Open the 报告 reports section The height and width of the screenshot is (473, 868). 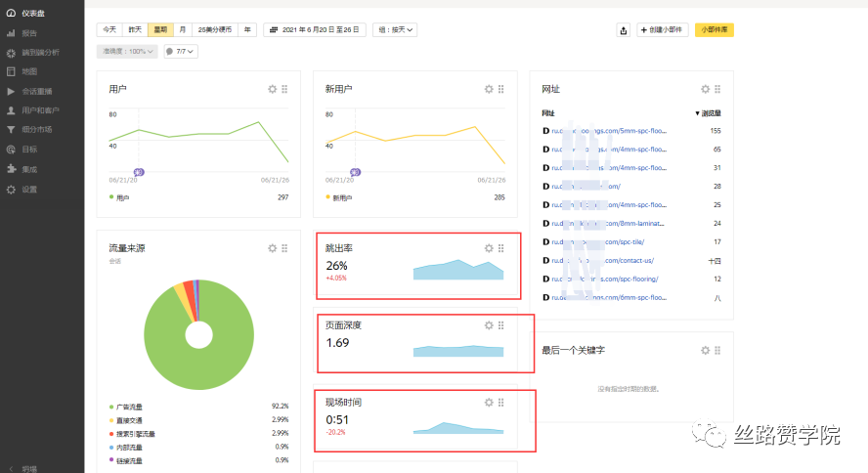(x=28, y=33)
